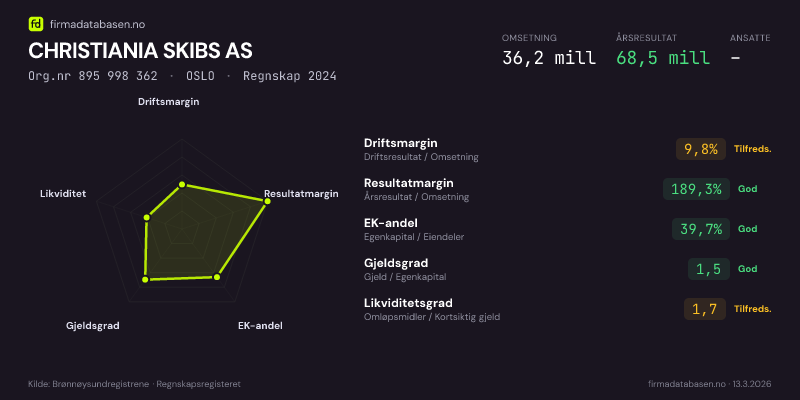Screen dimensions: 800x400
Task: Click the firmadatabasen.no brand name
Action: (x=89, y=22)
